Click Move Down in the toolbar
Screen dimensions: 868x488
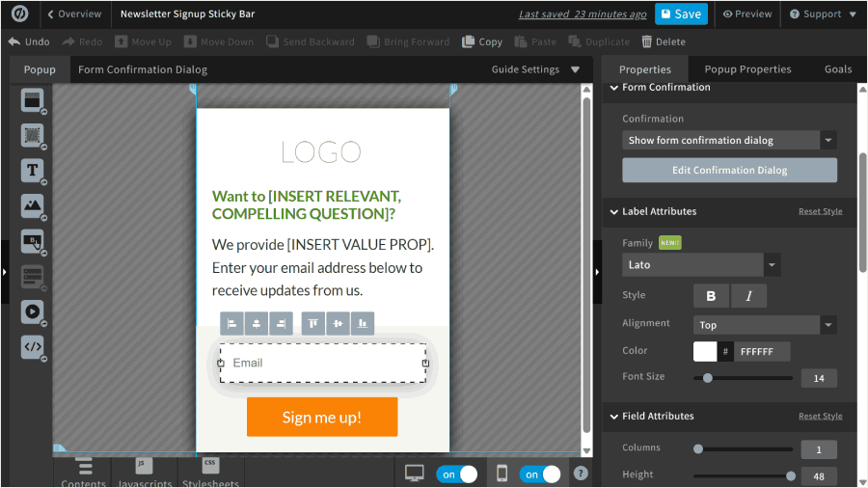[219, 42]
